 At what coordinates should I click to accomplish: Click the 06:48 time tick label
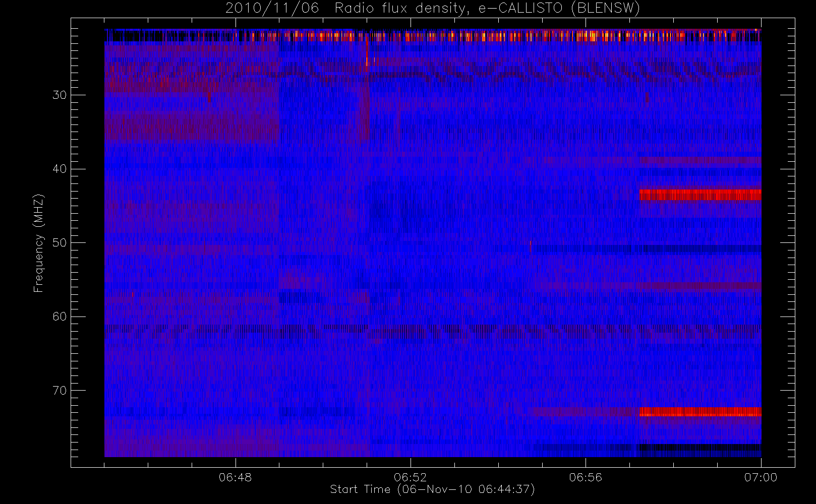[235, 477]
